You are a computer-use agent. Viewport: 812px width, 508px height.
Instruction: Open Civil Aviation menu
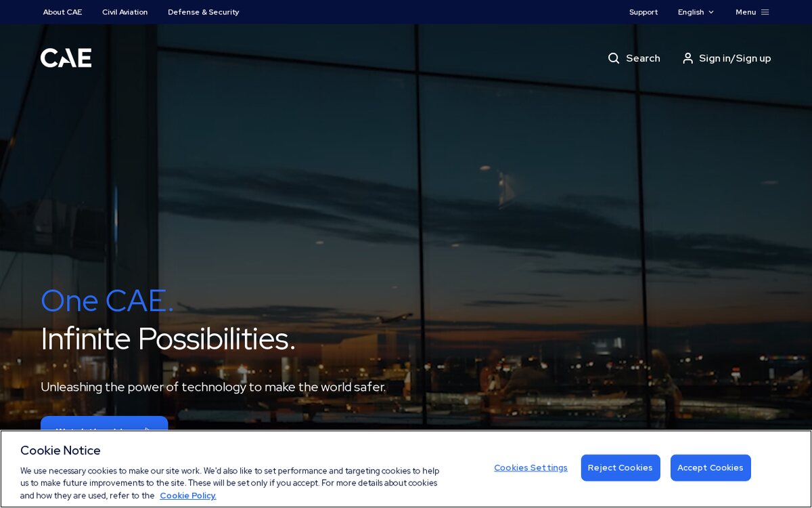tap(125, 12)
